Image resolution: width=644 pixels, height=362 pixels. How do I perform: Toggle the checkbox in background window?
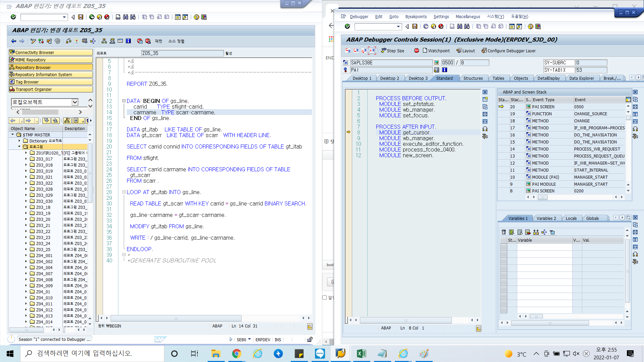coord(324,298)
